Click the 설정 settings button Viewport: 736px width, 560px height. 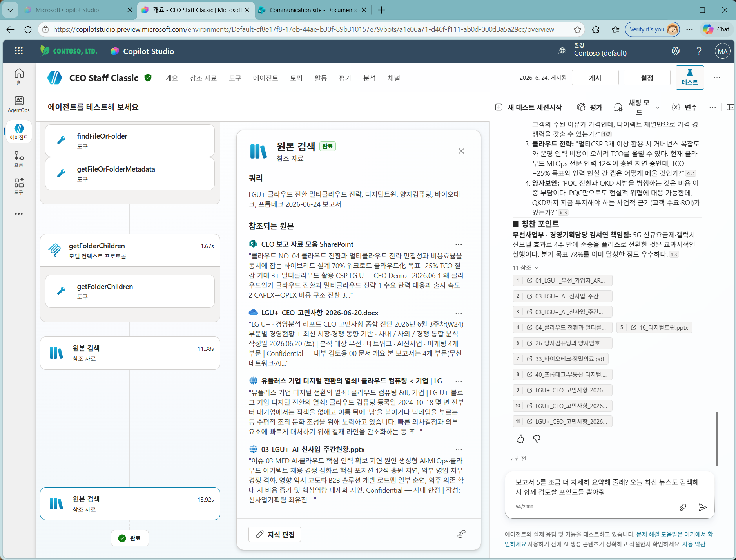click(x=647, y=78)
